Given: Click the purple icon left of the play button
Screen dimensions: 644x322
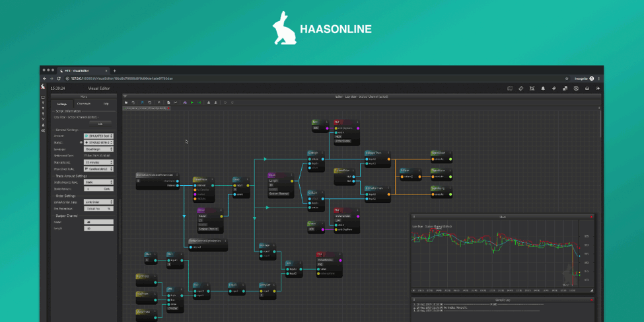Looking at the screenshot, I should [x=185, y=102].
